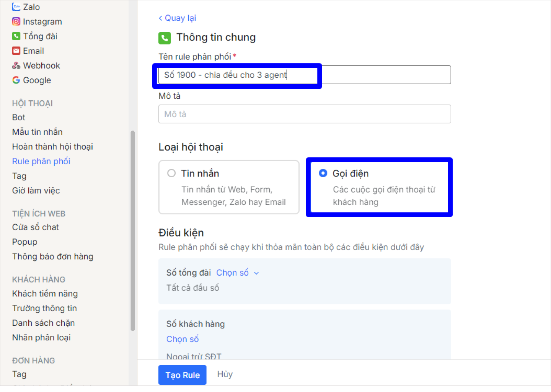This screenshot has height=392, width=551.
Task: Click the Webhook icon in sidebar
Action: coord(16,65)
